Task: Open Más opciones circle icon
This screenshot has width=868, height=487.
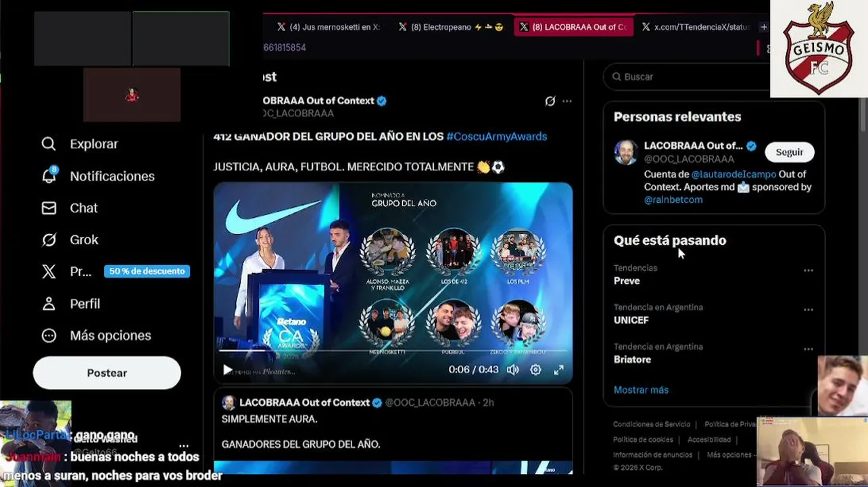Action: coord(49,335)
